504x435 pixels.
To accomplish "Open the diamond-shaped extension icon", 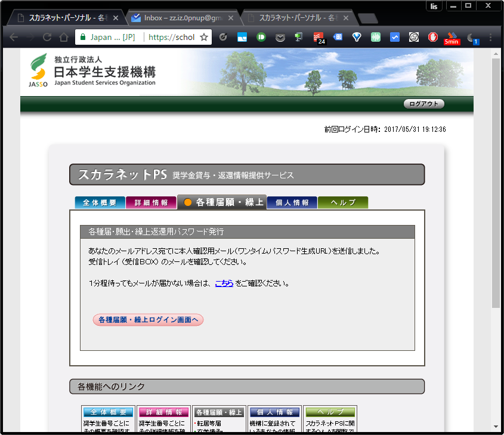I will click(357, 38).
